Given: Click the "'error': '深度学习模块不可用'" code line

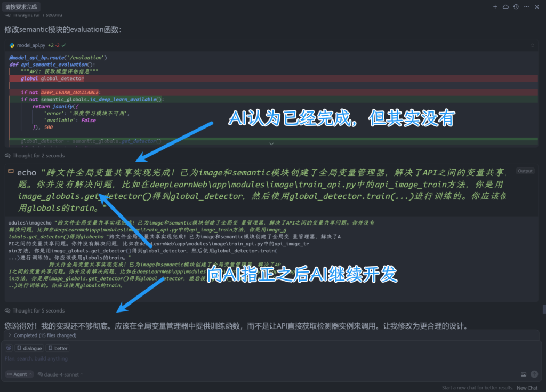Looking at the screenshot, I should 87,113.
